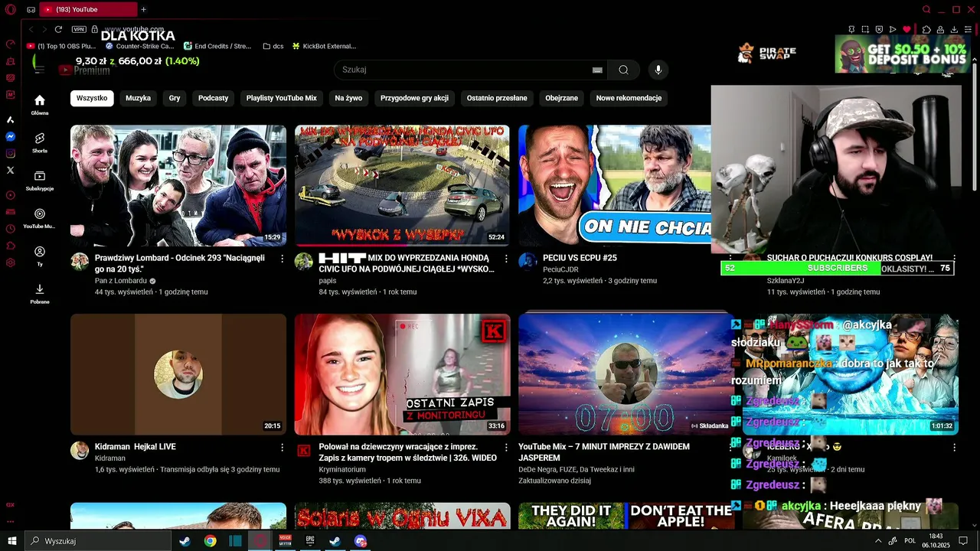
Task: Select the Obejrzane filter chip
Action: point(562,98)
